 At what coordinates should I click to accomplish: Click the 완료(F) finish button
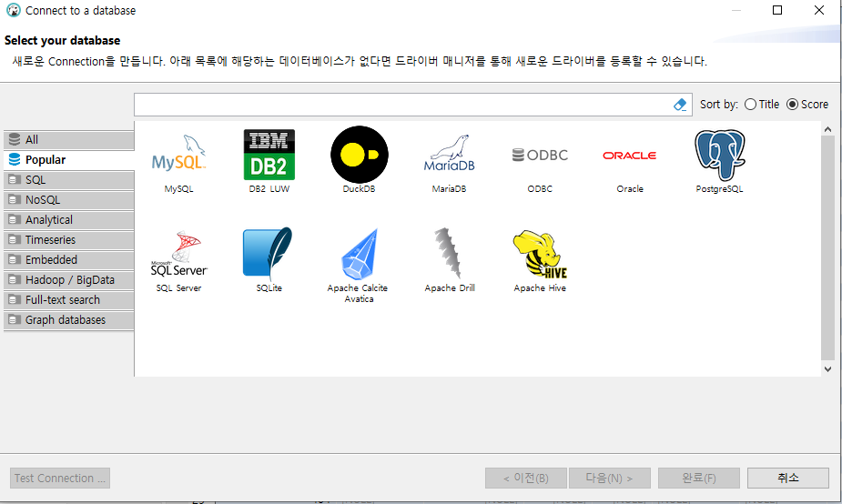tap(698, 478)
